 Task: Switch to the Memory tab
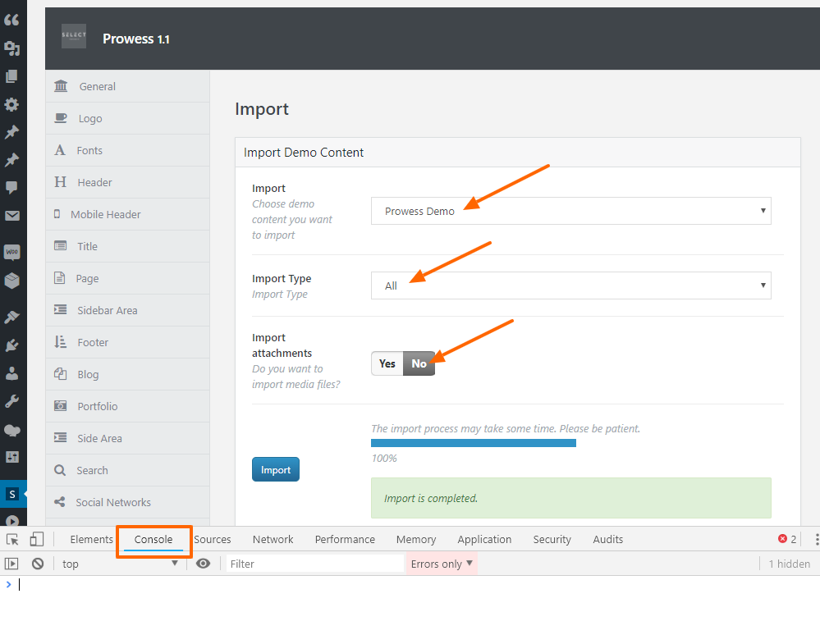416,539
